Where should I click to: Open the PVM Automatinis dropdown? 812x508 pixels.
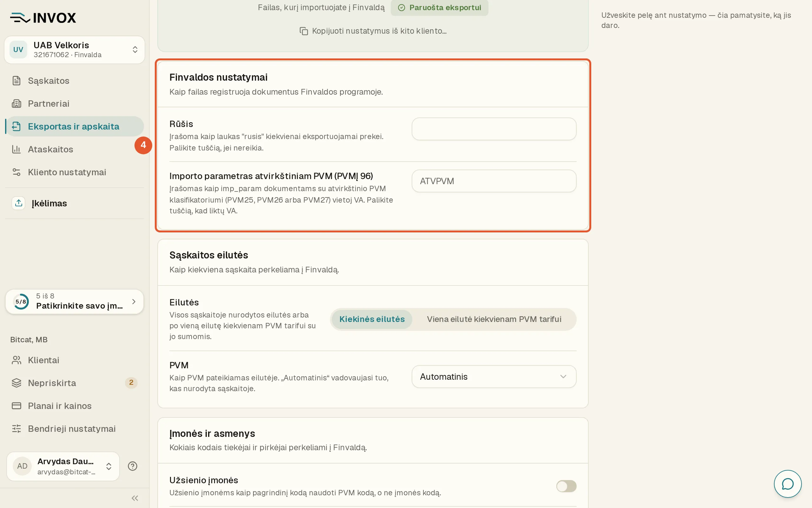494,377
